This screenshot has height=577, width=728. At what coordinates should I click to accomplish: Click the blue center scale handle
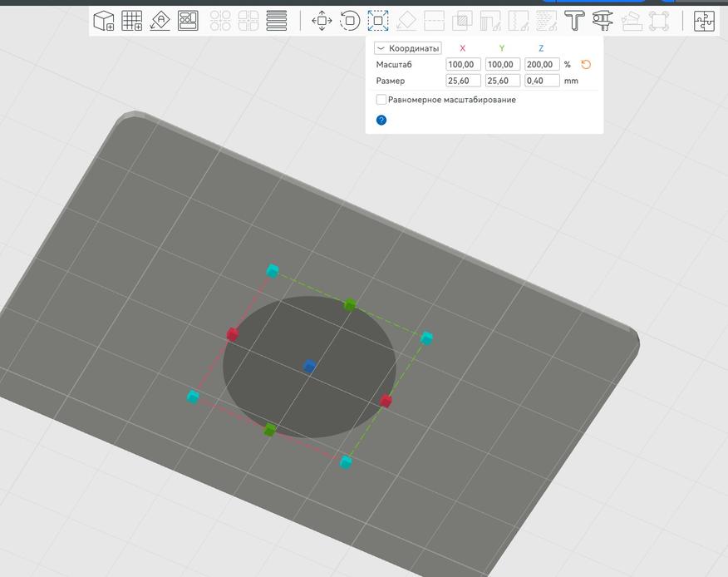point(309,366)
